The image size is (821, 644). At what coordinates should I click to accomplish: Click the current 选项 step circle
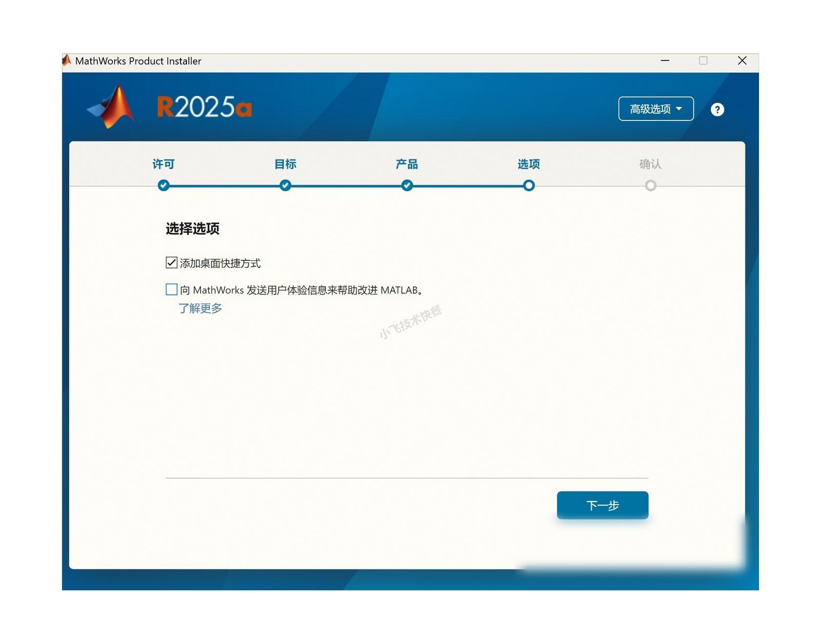click(529, 185)
